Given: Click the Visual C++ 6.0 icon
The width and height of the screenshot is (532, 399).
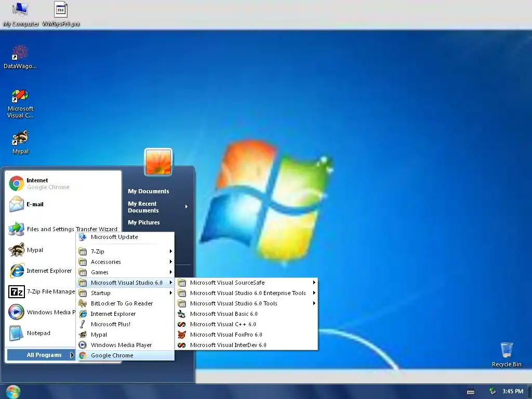Looking at the screenshot, I should click(x=181, y=324).
